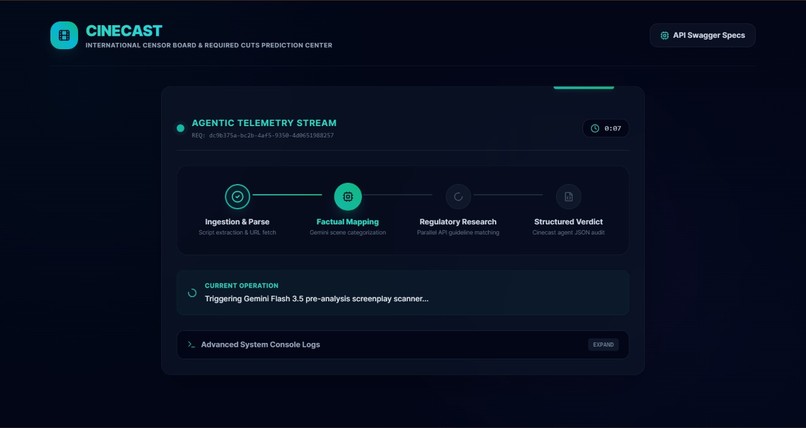Viewport: 806px width, 428px height.
Task: Click the Current Operation loading spinner
Action: 192,293
